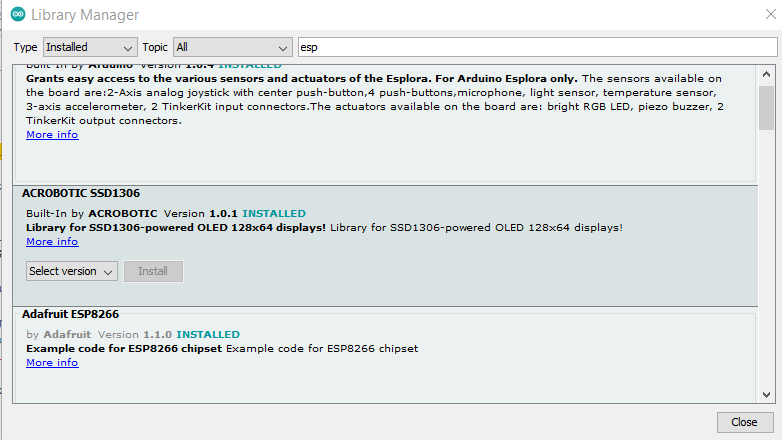This screenshot has height=440, width=782.
Task: Open More info link for Adafruit ESP8266
Action: click(x=52, y=363)
